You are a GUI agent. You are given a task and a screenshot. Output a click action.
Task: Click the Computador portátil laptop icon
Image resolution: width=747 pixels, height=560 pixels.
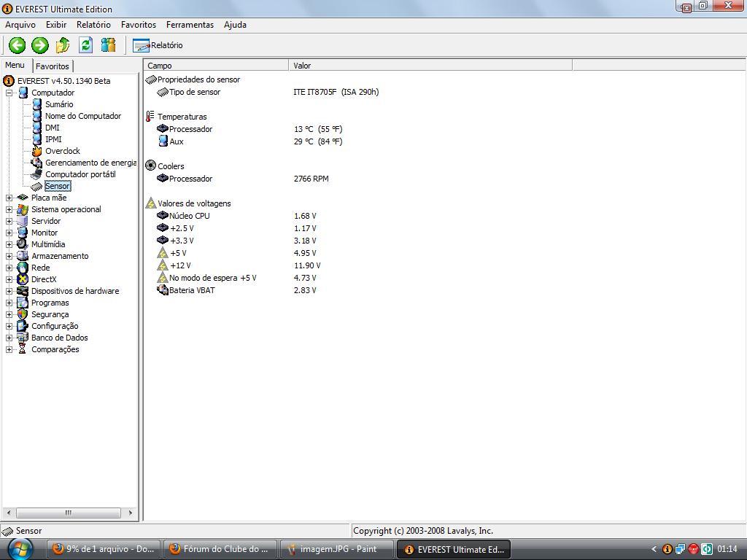(x=36, y=174)
